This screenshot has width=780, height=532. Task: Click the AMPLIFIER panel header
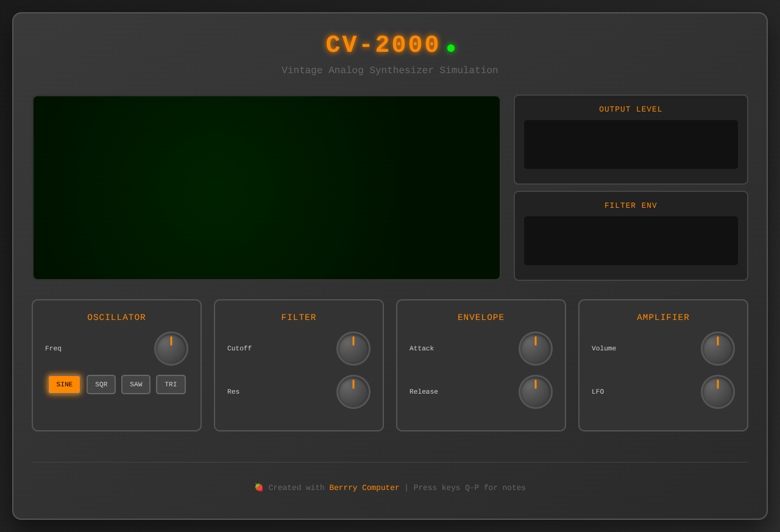coord(663,317)
